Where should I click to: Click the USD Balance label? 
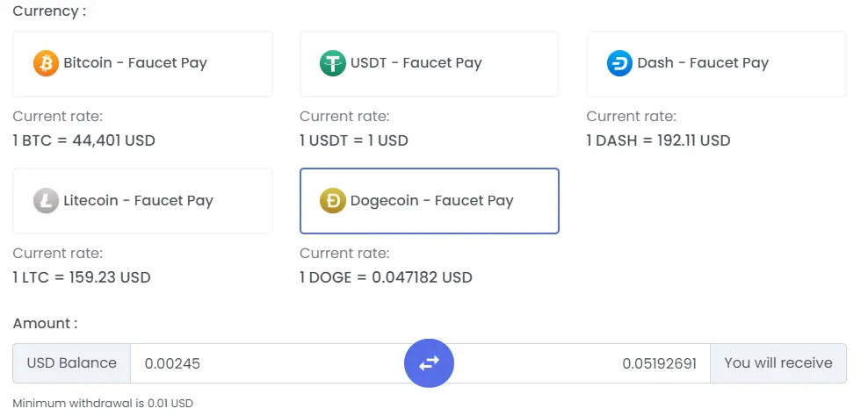point(72,363)
